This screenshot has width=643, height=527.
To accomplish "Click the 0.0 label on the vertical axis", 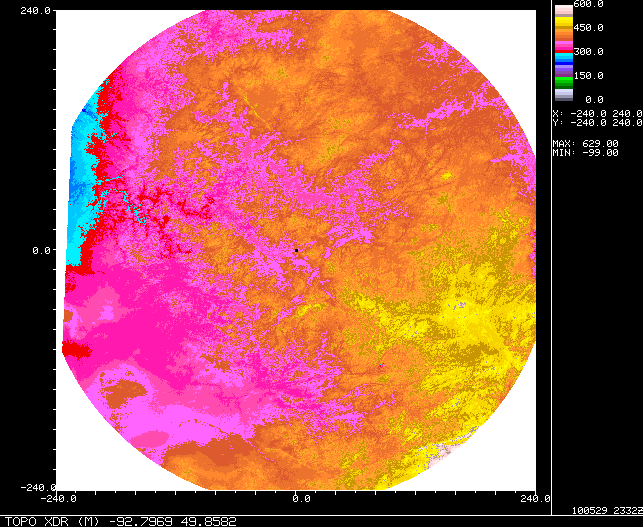I will [41, 250].
